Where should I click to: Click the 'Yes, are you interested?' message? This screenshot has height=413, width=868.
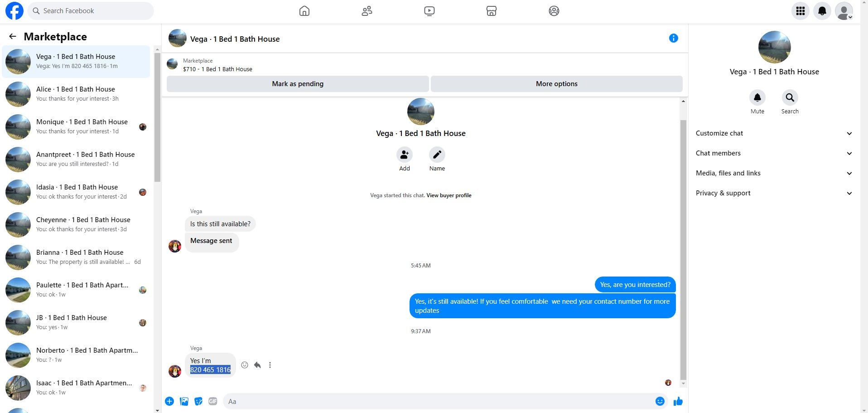point(635,285)
